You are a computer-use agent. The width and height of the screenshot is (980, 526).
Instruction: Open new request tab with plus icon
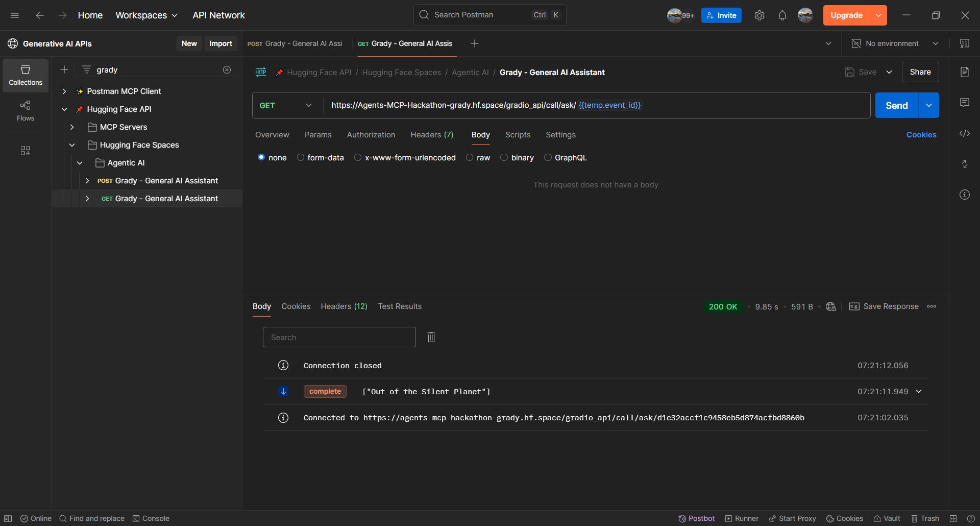click(x=474, y=44)
